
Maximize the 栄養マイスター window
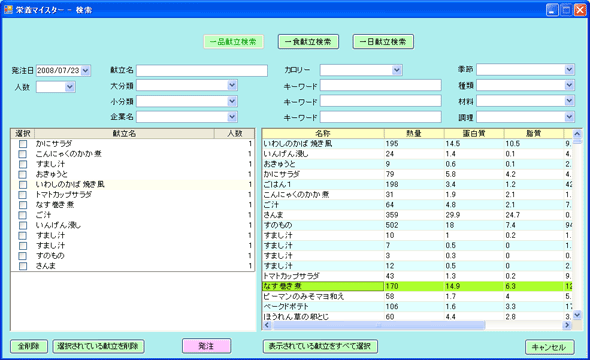pos(566,9)
